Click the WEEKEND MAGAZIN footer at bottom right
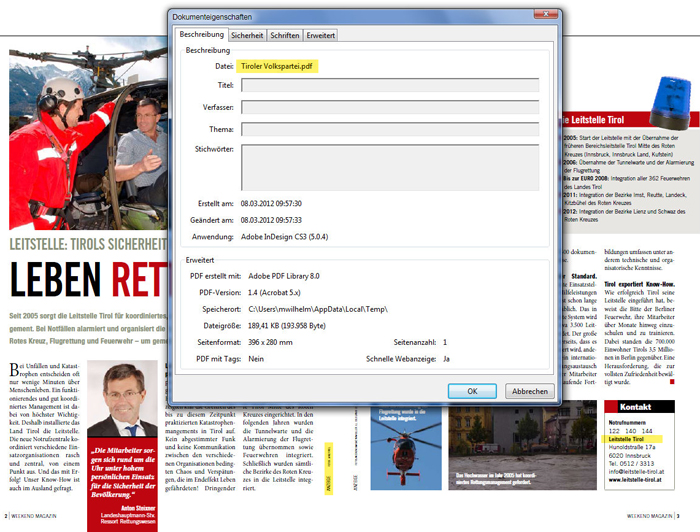700x532 pixels. [x=649, y=516]
